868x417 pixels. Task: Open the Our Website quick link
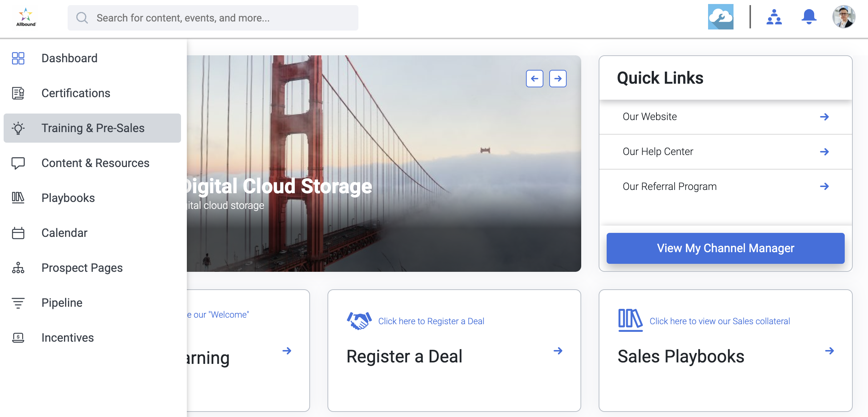coord(726,117)
